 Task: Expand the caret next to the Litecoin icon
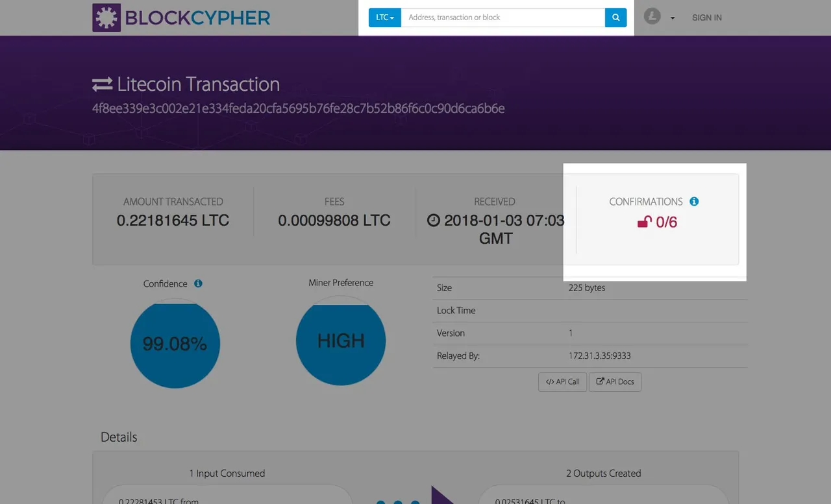point(673,18)
